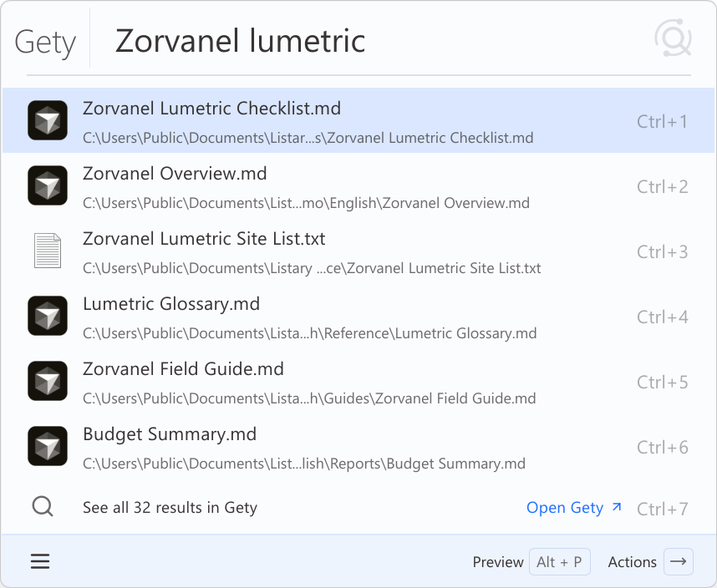Click the Open Gety link
The image size is (717, 588).
(574, 508)
